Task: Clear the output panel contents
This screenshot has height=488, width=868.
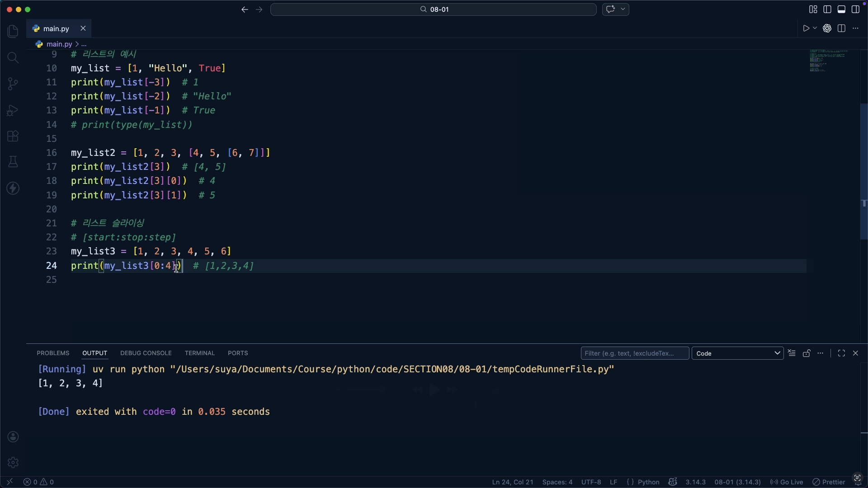Action: (792, 353)
